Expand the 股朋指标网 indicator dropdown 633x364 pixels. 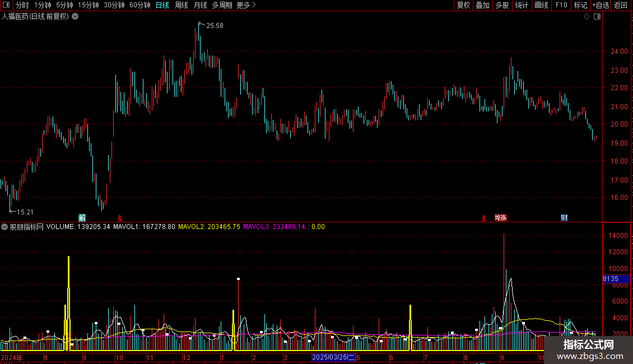tap(4, 227)
